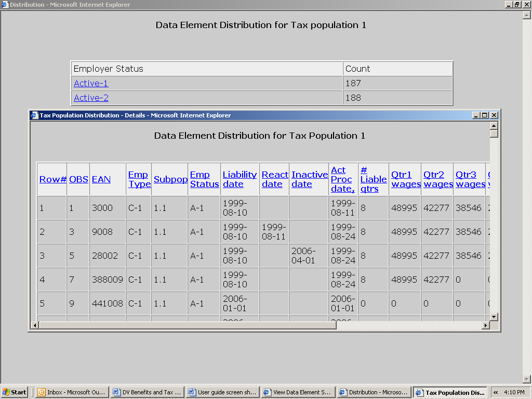This screenshot has height=399, width=532.
Task: Open the Active-1 employer status link
Action: [91, 83]
